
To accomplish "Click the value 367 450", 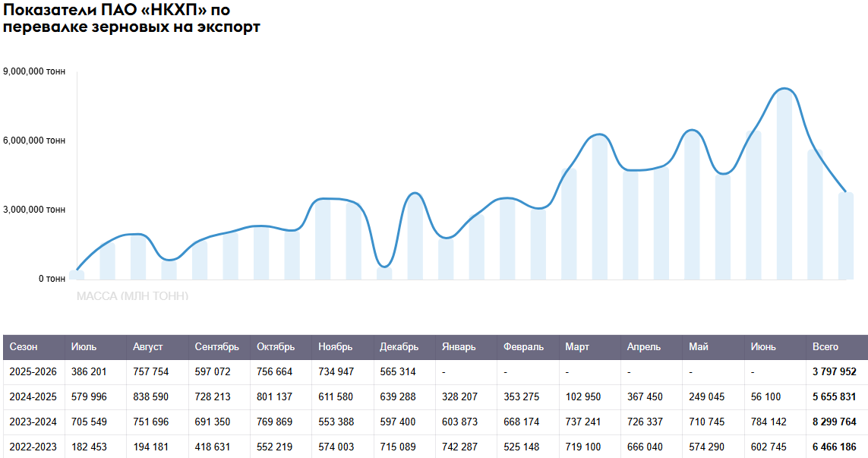I will tap(645, 396).
